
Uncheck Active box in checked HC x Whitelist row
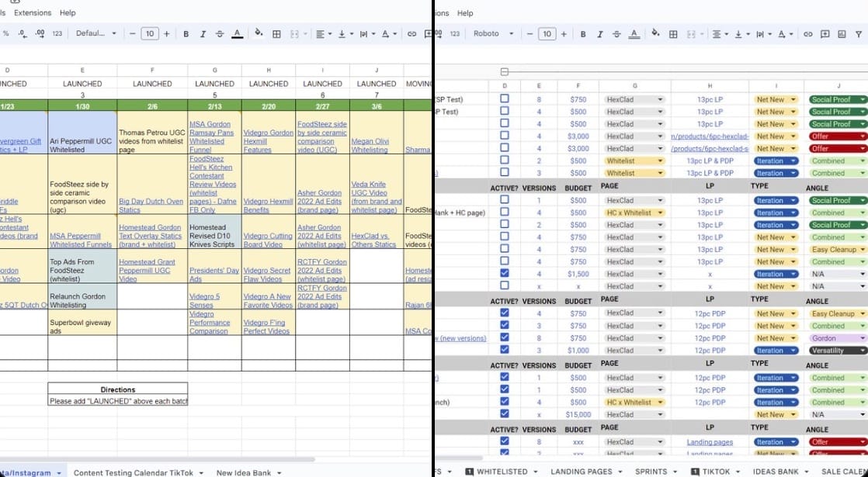point(505,401)
